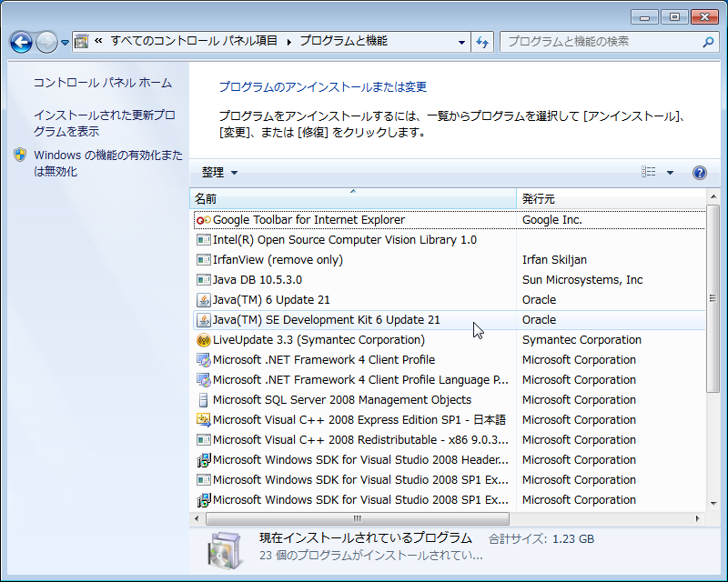Click vertical scrollbar up arrow
This screenshot has height=582, width=728.
[x=713, y=196]
